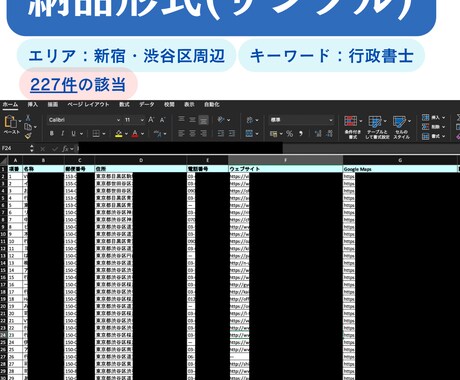This screenshot has width=460, height=380.
Task: Expand the fill color dropdown arrow
Action: click(x=126, y=134)
